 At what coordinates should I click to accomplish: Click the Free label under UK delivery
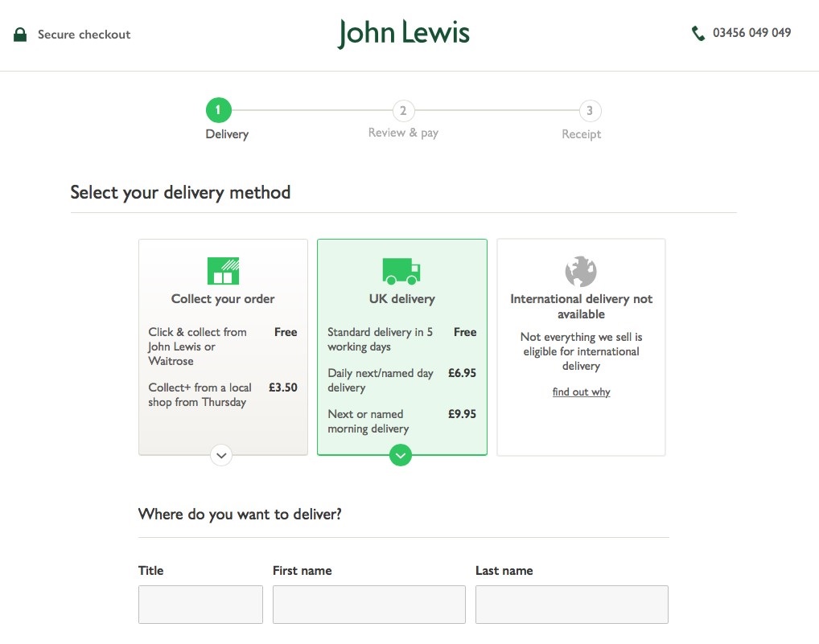465,332
